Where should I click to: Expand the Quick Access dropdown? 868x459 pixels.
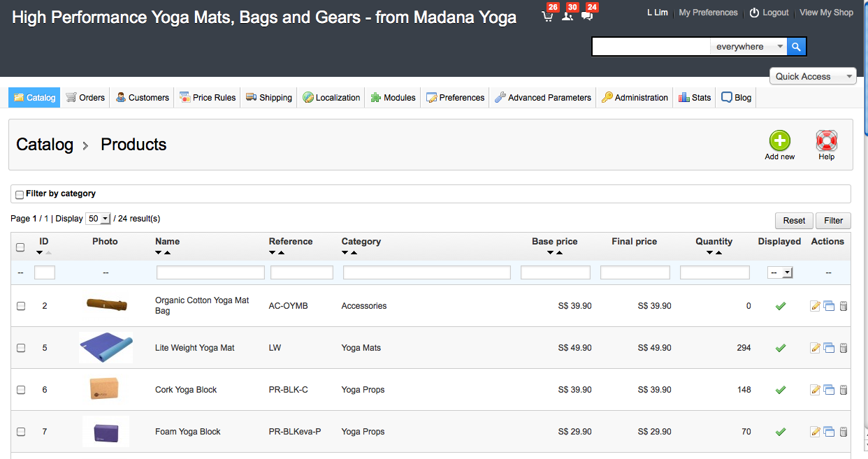813,76
